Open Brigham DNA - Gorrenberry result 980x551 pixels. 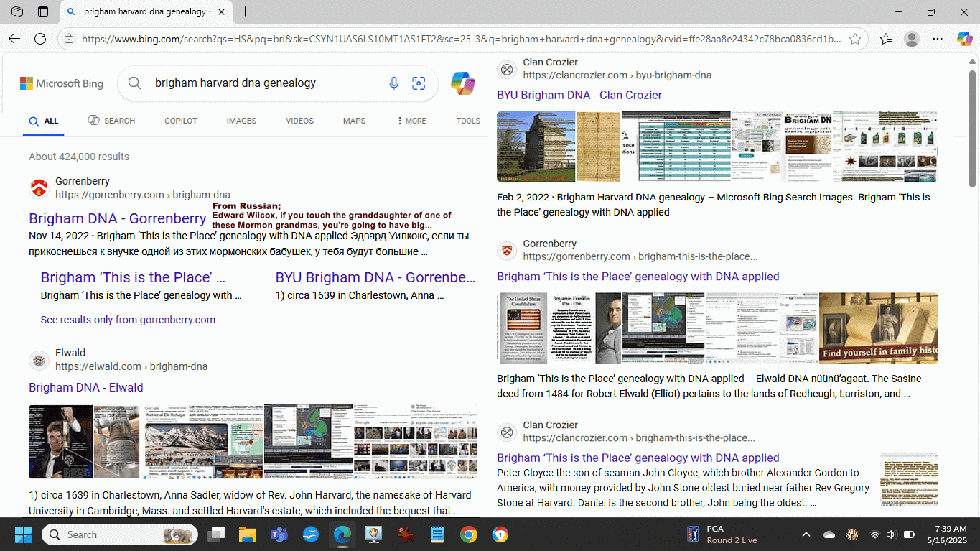coord(118,218)
